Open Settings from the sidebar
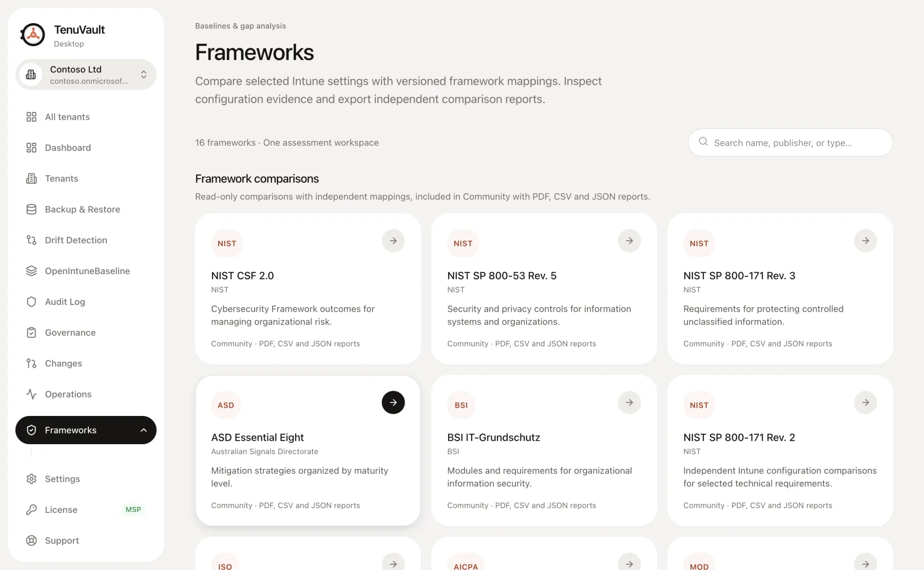The width and height of the screenshot is (924, 570). pyautogui.click(x=86, y=479)
